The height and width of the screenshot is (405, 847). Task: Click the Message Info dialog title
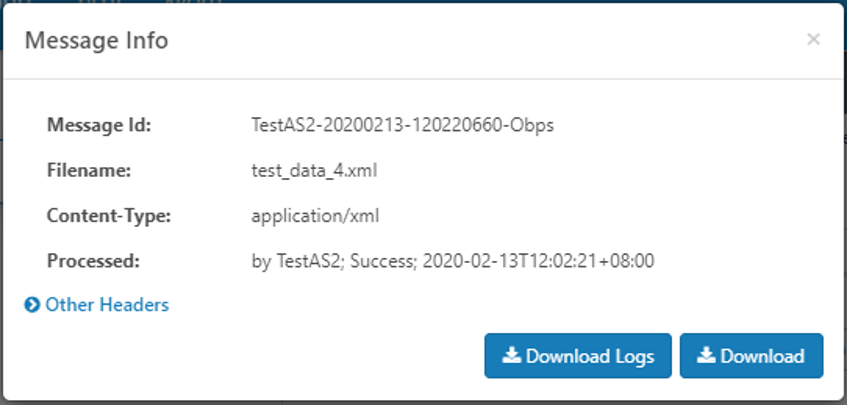97,40
